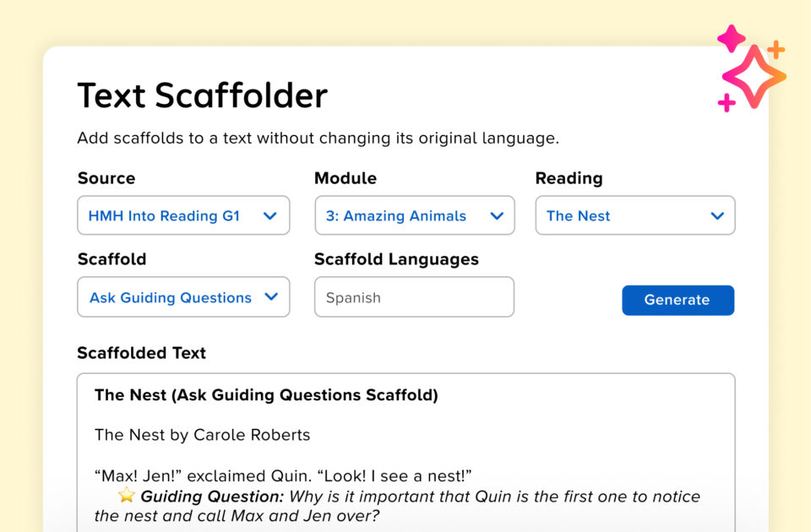Click the Source field label
The width and height of the screenshot is (811, 532).
tap(106, 178)
